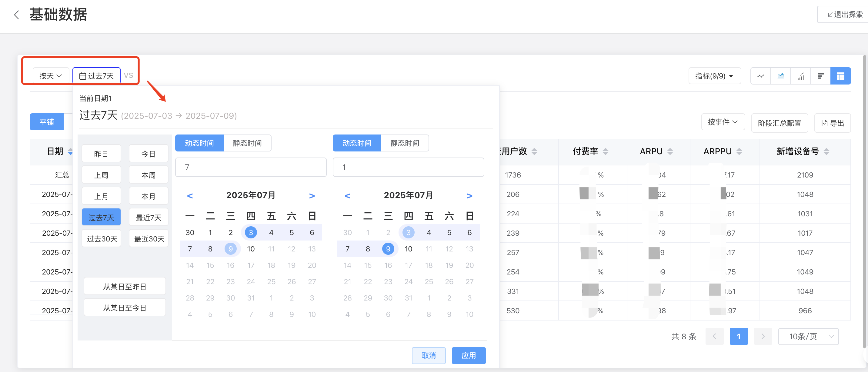
Task: Sort by ARPPU column arrows
Action: click(x=739, y=151)
